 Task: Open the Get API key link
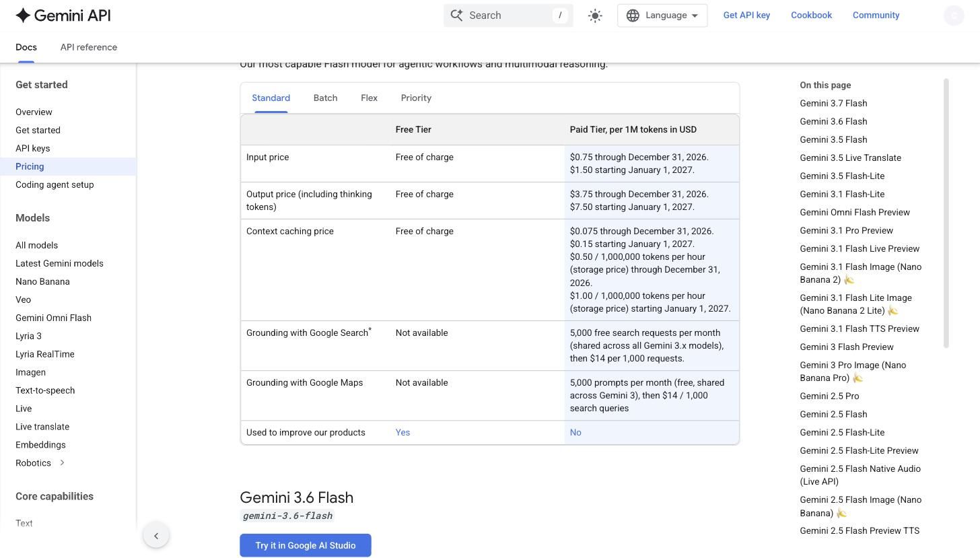[746, 15]
